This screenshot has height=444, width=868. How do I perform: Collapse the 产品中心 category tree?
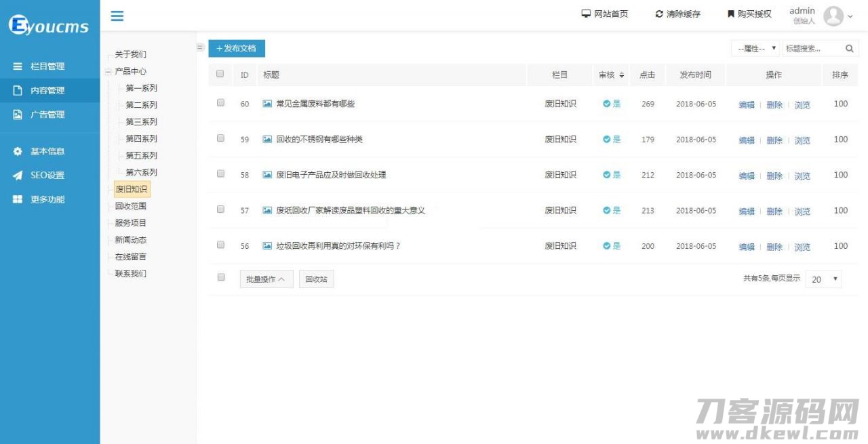(x=109, y=71)
